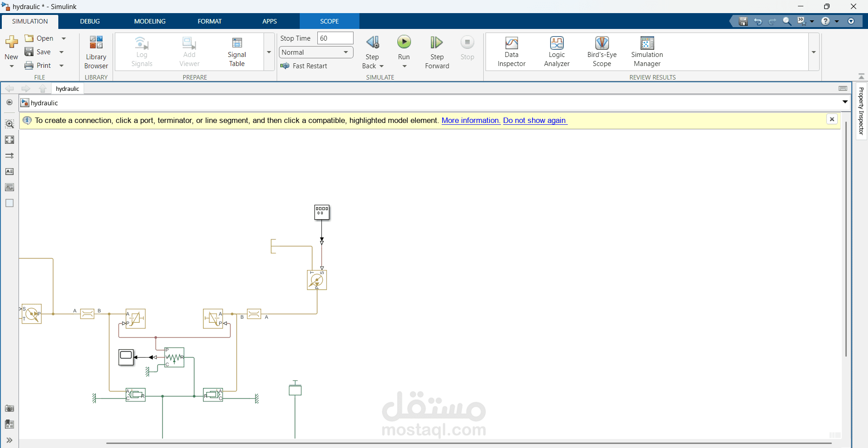Viewport: 868px width, 448px height.
Task: Expand the Open dropdown arrow
Action: click(x=64, y=38)
